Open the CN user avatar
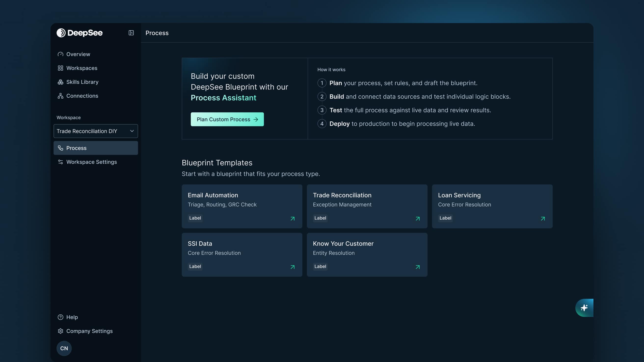The width and height of the screenshot is (644, 362). [x=64, y=348]
